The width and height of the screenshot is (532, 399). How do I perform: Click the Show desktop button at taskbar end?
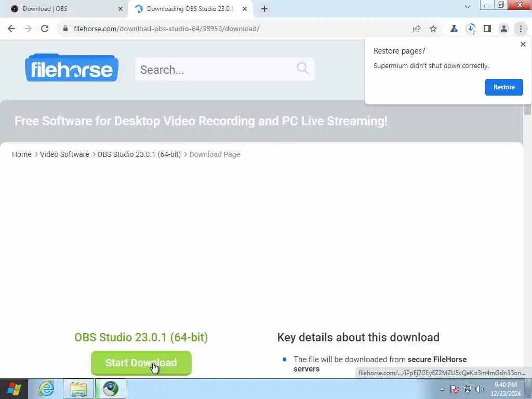coord(528,389)
